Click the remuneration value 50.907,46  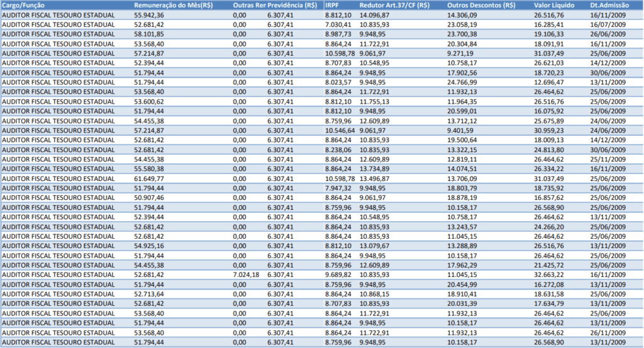point(149,198)
